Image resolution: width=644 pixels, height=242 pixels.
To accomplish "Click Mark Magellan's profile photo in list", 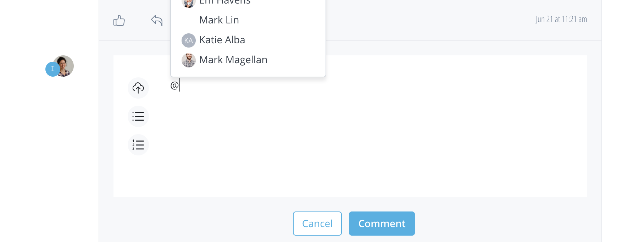I will (189, 60).
